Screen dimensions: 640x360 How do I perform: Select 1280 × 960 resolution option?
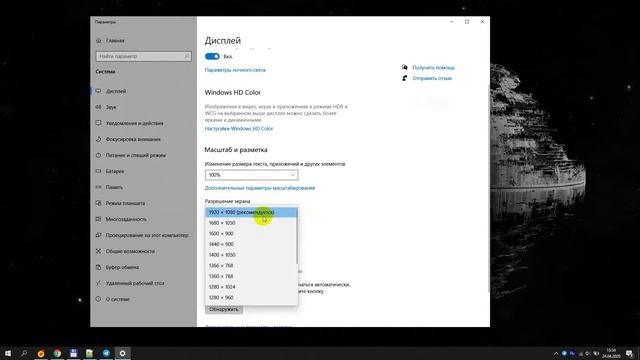coord(251,298)
